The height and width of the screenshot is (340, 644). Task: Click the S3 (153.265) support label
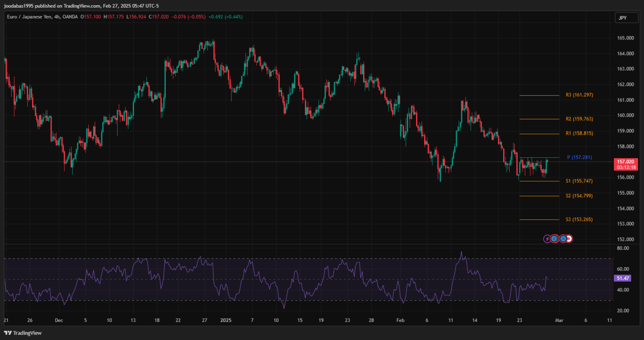pos(579,220)
